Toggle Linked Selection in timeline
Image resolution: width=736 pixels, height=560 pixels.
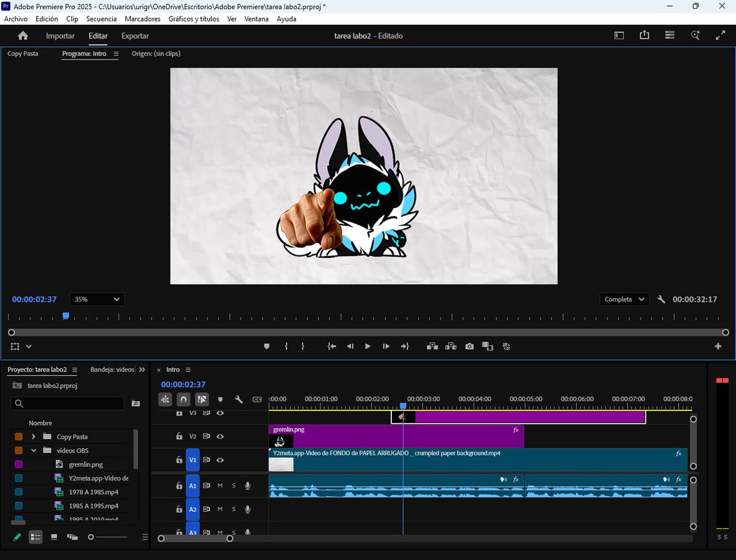pyautogui.click(x=202, y=399)
